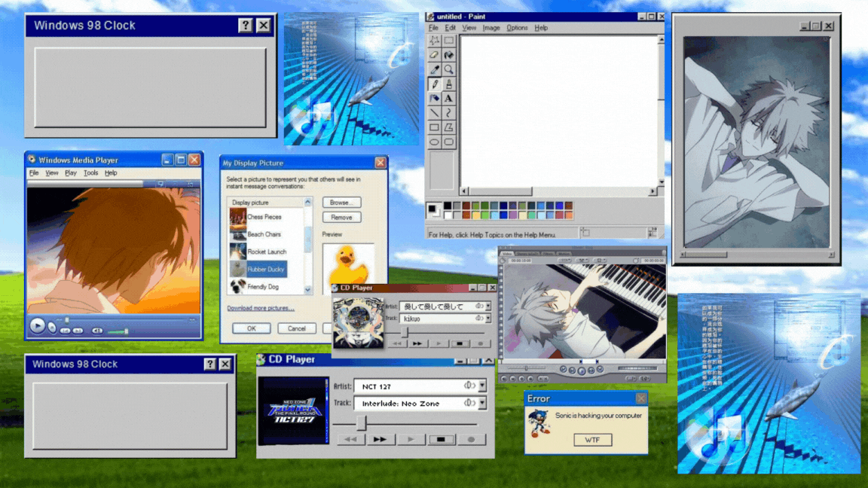Stop the NCT 127 CD Player
The image size is (868, 488).
(x=442, y=439)
